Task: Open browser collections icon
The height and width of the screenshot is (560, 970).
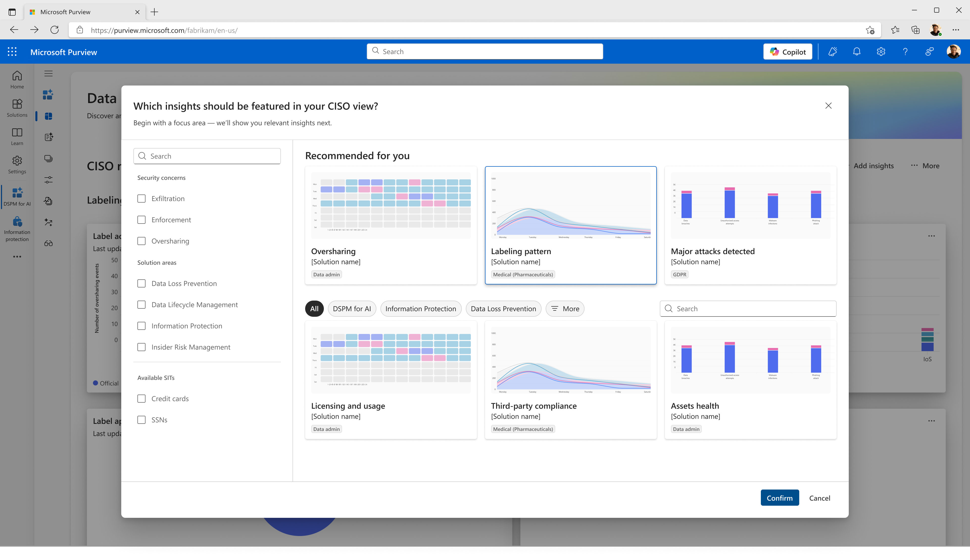Action: point(915,30)
